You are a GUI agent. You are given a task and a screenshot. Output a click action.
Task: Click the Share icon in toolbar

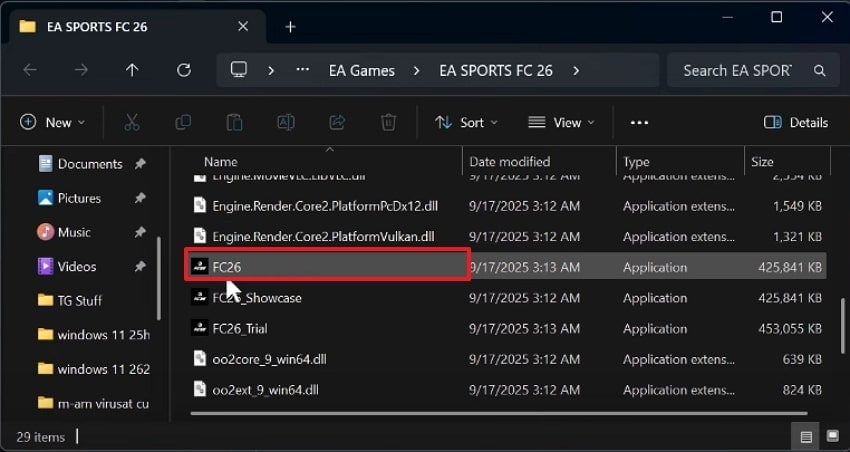[x=337, y=123]
